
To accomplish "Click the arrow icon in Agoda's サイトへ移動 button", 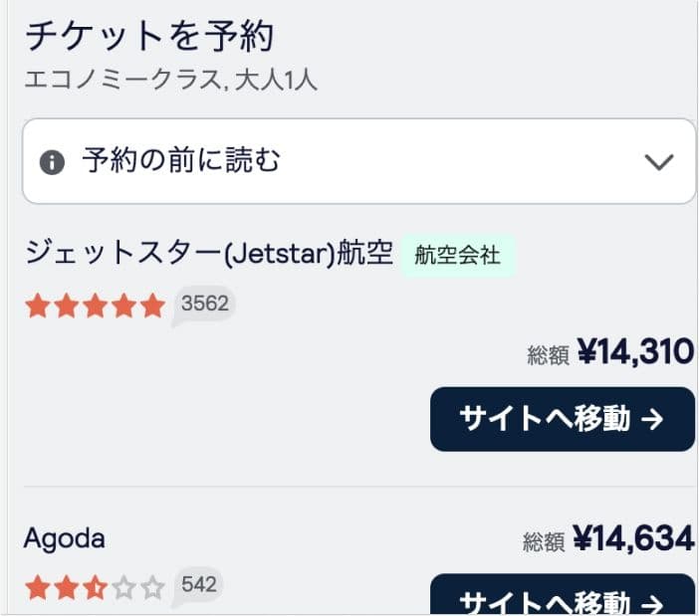I will 652,603.
